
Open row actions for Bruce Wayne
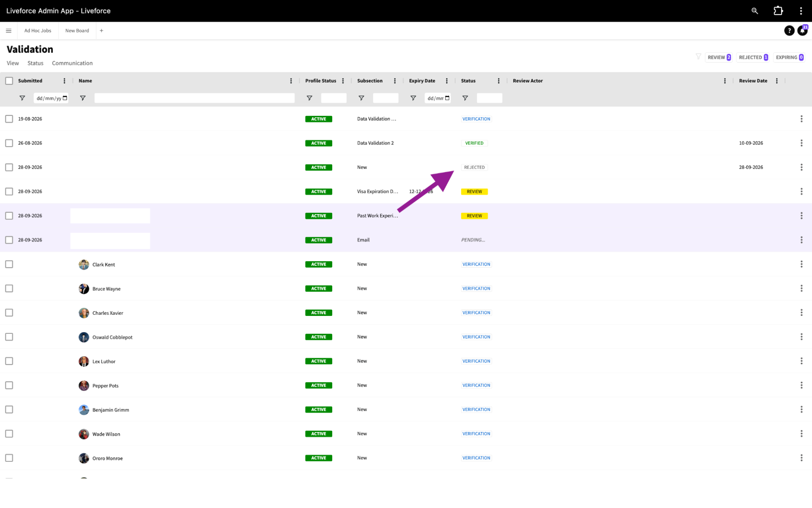pos(801,288)
